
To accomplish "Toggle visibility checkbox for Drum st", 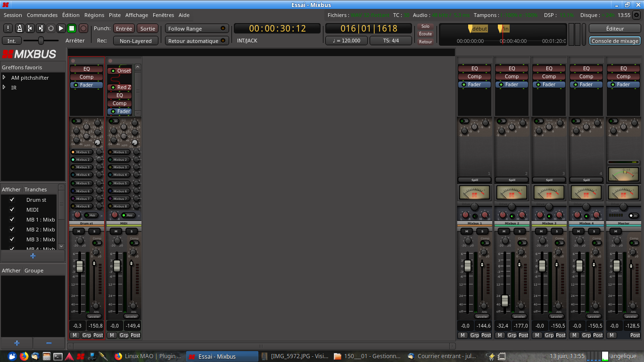I will click(12, 200).
